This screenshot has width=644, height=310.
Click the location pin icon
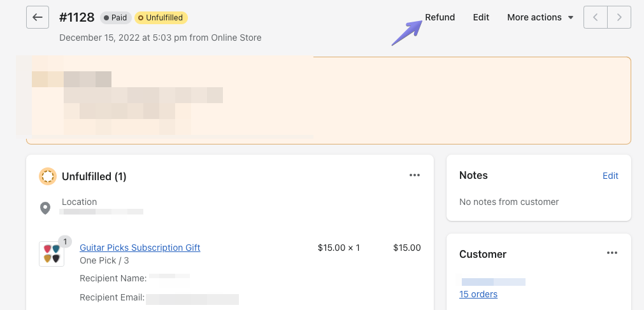[x=45, y=208]
